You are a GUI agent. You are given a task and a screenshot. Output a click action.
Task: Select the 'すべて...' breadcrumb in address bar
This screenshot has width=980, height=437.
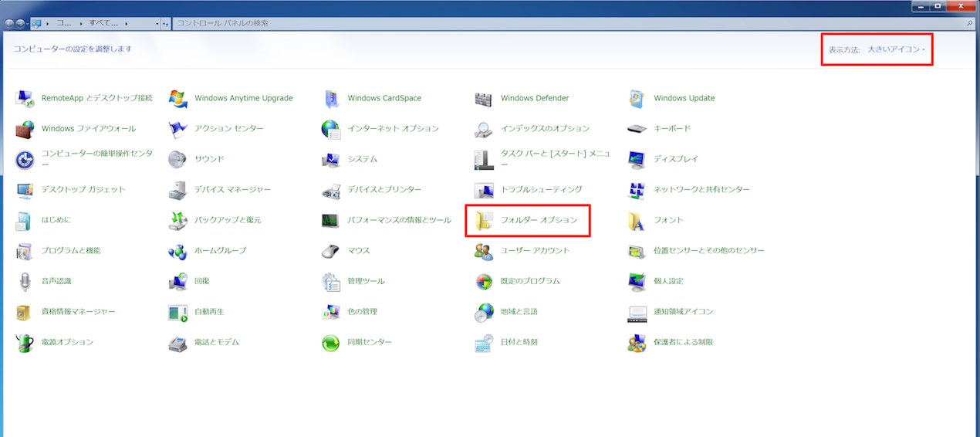coord(103,24)
